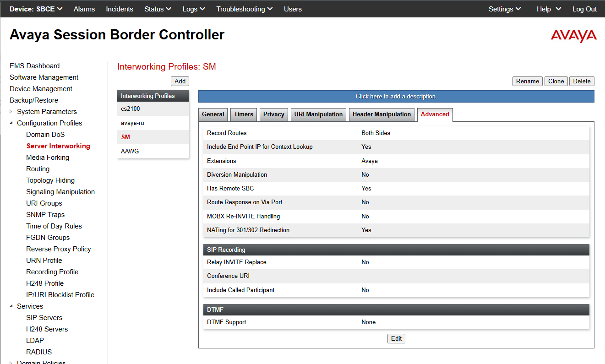Click the Edit button
Viewport: 605px width, 364px height.
[396, 339]
